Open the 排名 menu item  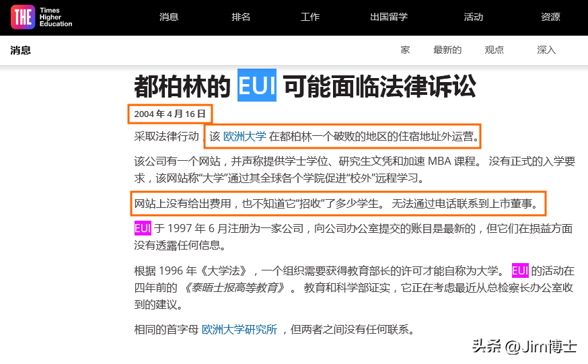coord(241,17)
